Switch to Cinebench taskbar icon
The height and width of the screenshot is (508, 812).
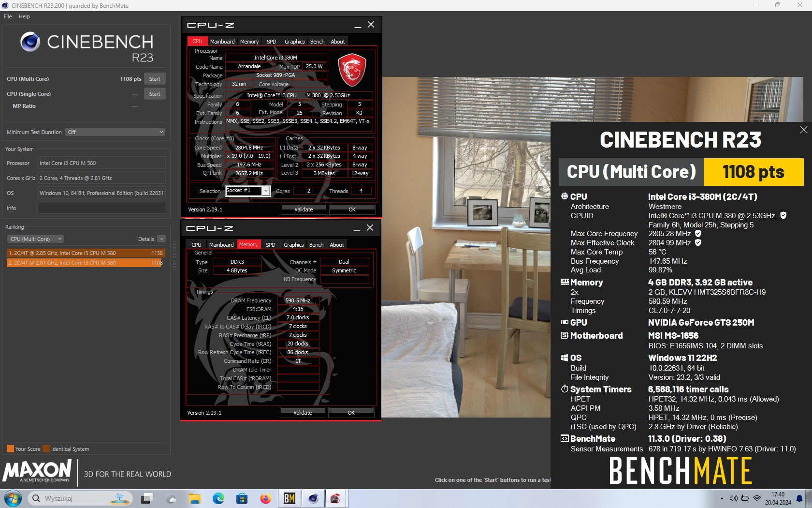coord(313,498)
